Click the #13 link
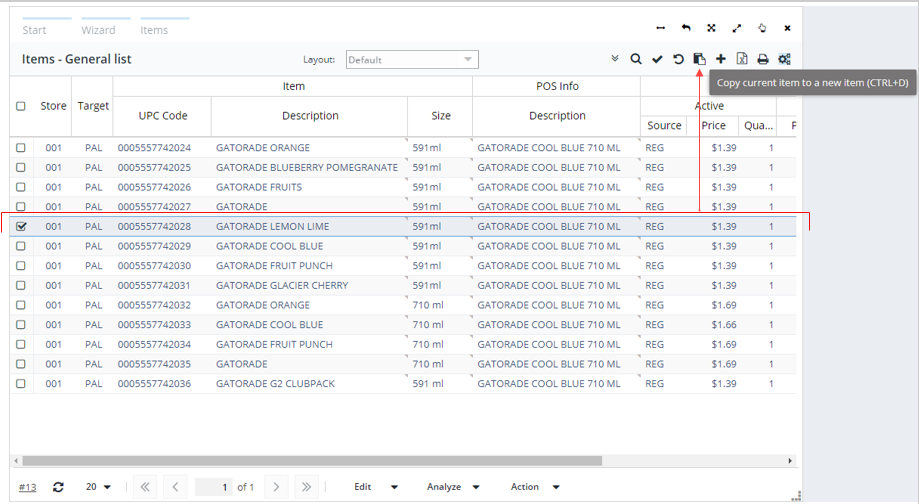 click(28, 487)
